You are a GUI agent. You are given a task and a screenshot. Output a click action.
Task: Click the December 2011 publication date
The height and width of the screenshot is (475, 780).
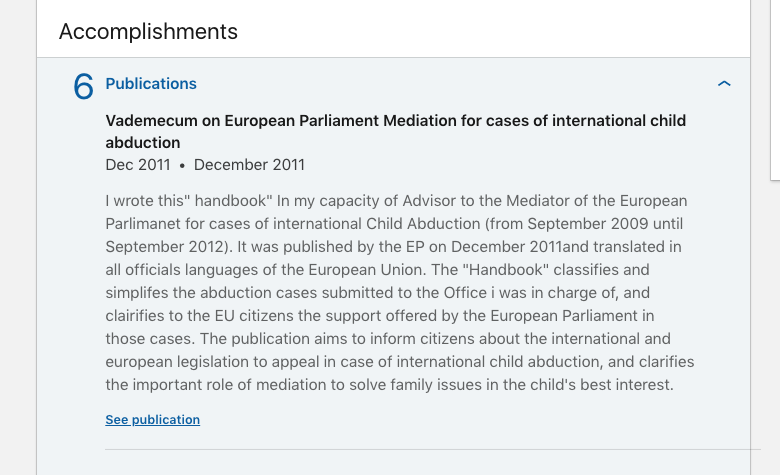click(249, 165)
